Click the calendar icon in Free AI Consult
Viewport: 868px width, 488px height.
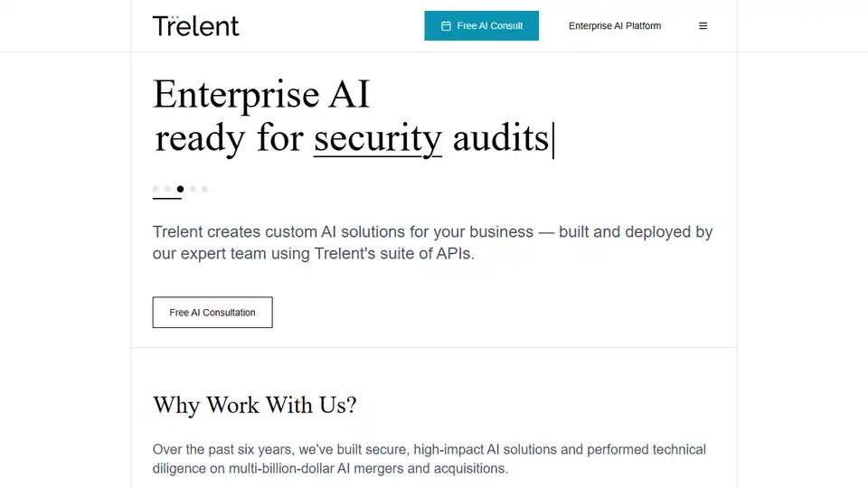[x=446, y=26]
